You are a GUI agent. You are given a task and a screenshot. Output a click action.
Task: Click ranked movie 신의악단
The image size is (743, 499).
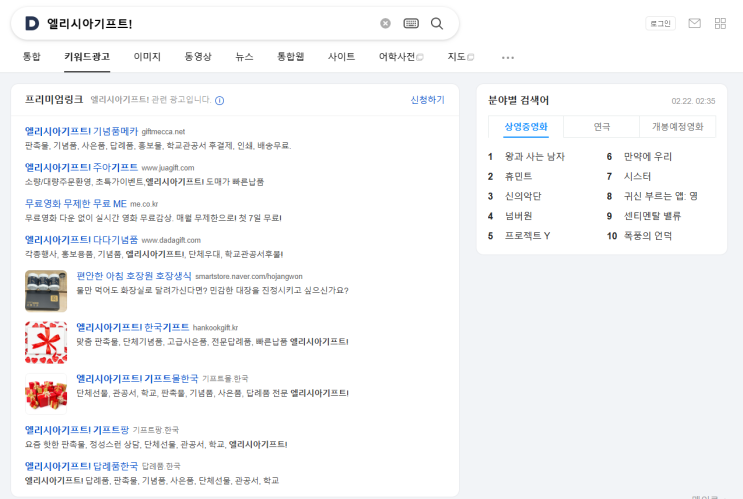pos(523,197)
